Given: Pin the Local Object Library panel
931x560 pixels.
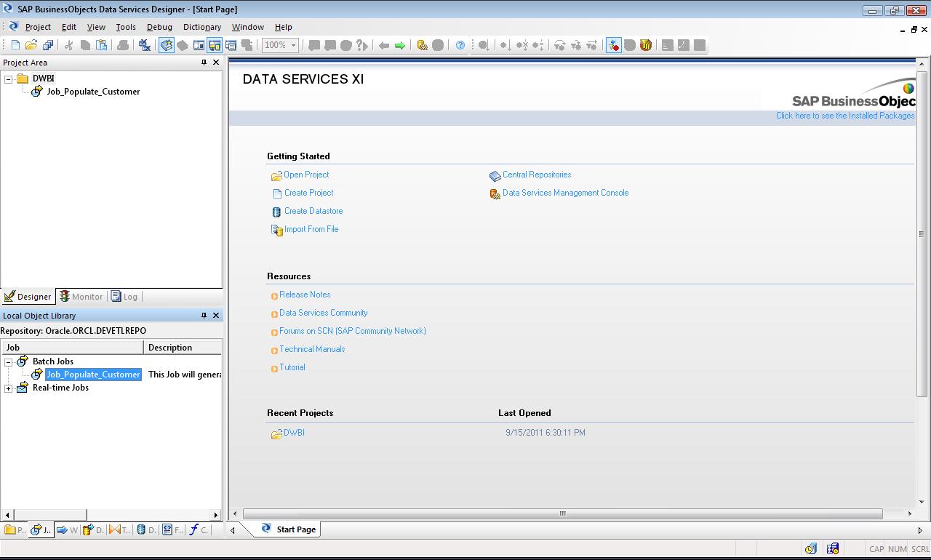Looking at the screenshot, I should (x=204, y=316).
